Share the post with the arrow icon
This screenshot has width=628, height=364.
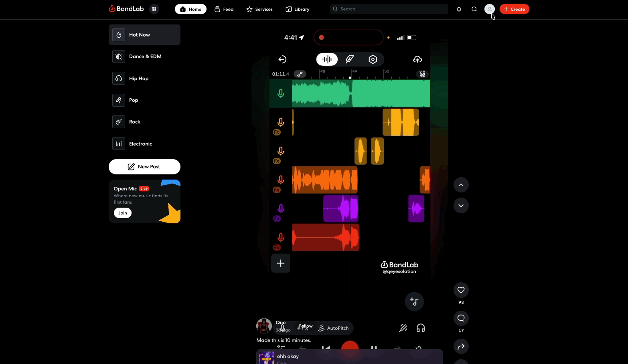pyautogui.click(x=461, y=346)
